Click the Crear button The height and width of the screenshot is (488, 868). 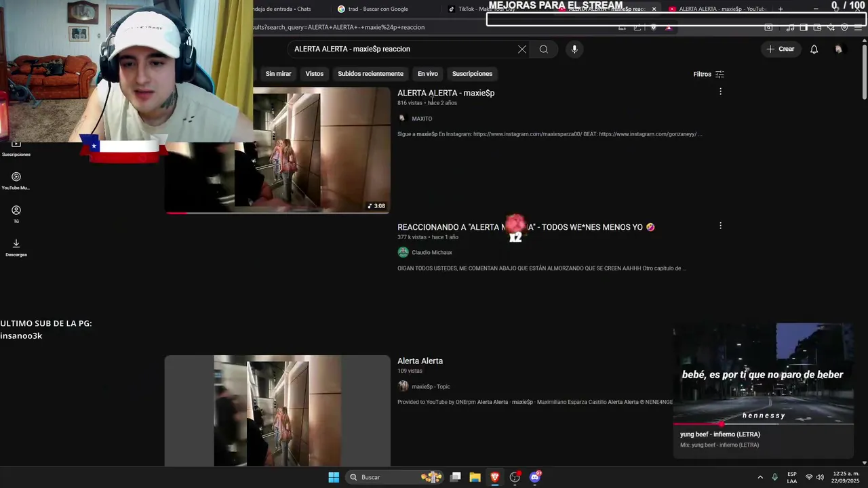pyautogui.click(x=781, y=49)
